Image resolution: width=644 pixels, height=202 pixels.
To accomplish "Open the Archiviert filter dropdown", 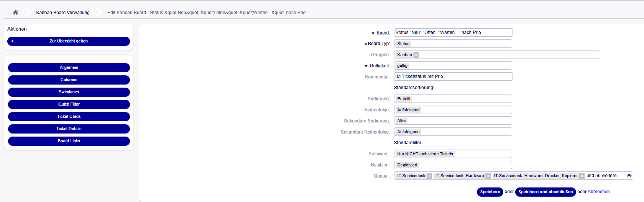I will coord(453,154).
